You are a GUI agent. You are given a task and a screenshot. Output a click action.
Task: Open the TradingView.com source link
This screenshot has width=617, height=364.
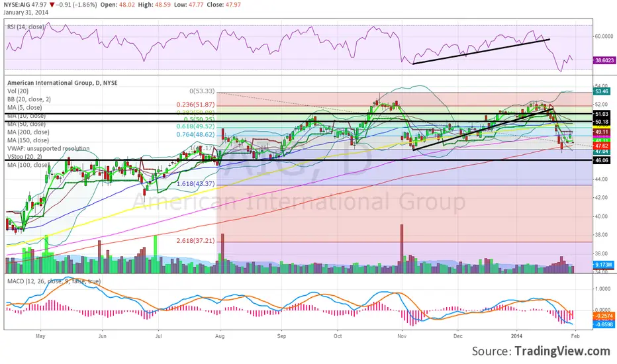click(562, 351)
